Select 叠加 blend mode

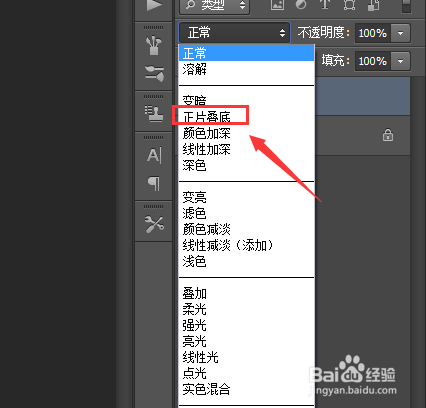[247, 293]
